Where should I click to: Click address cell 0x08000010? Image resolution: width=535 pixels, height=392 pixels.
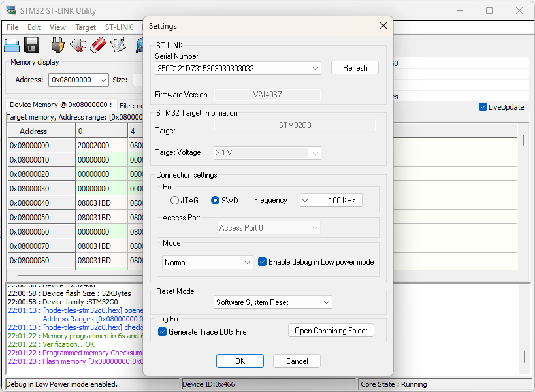pos(42,160)
